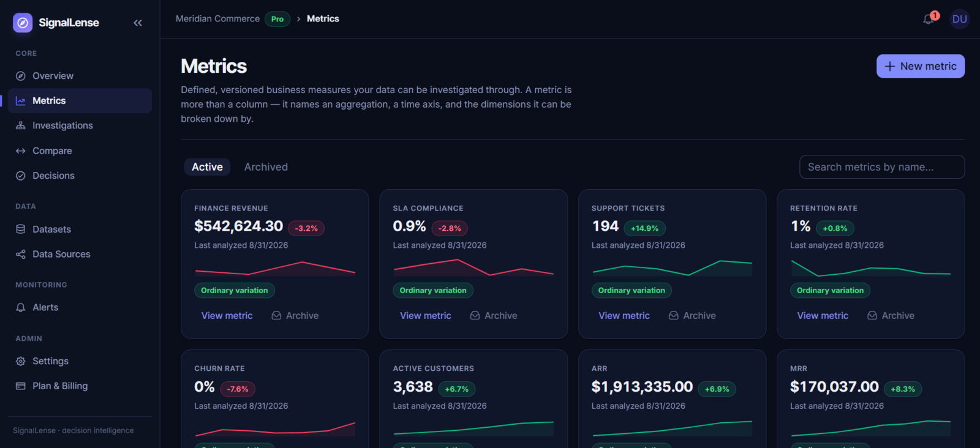The width and height of the screenshot is (980, 448).
Task: Click the Datasets database icon
Action: (x=21, y=229)
